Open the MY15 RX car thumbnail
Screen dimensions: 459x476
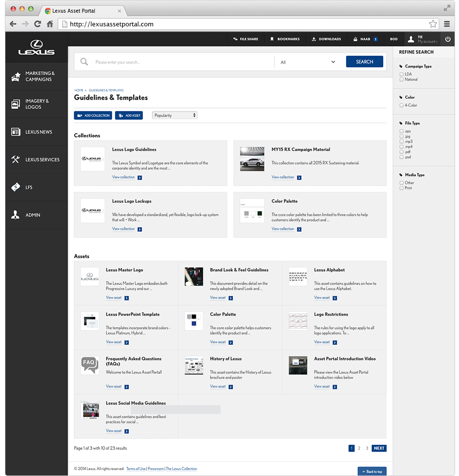pos(252,159)
